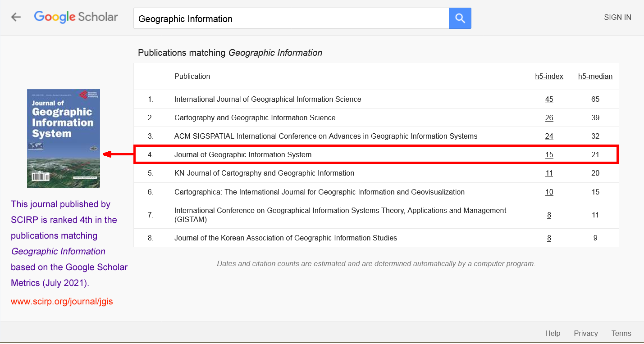The image size is (644, 344).
Task: Open h5-index 11 for KN-Journal
Action: click(549, 173)
